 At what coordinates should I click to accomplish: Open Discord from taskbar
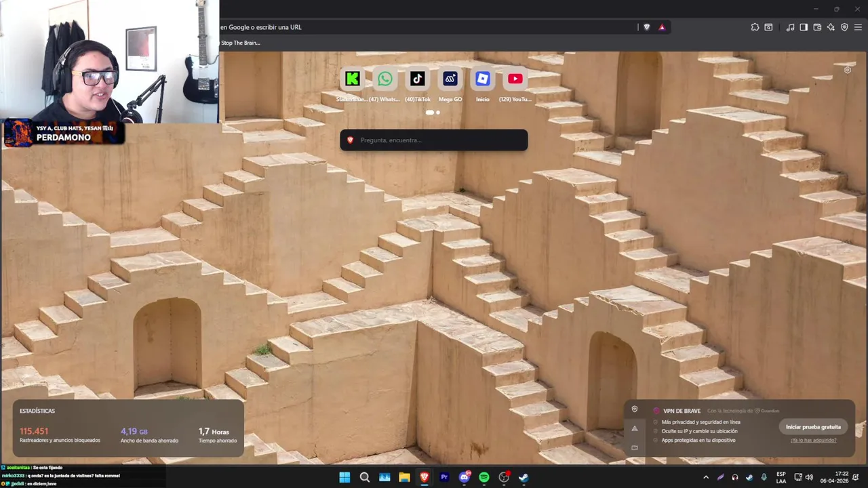coord(465,477)
